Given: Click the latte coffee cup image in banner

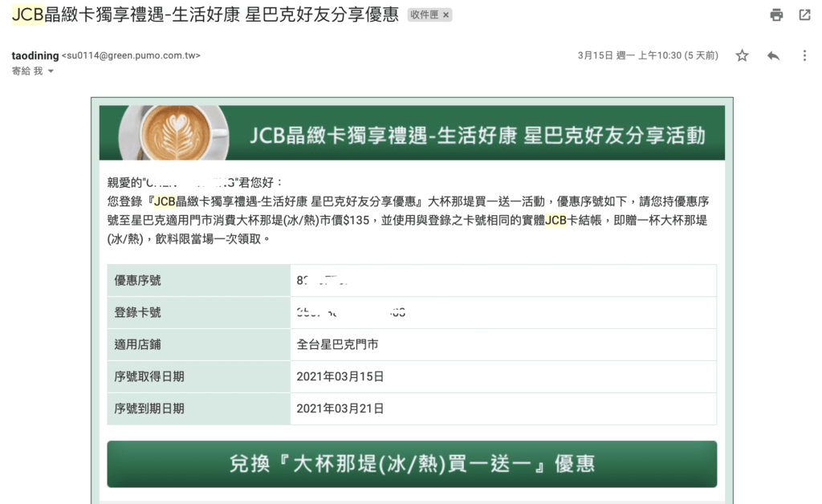Looking at the screenshot, I should (x=173, y=132).
